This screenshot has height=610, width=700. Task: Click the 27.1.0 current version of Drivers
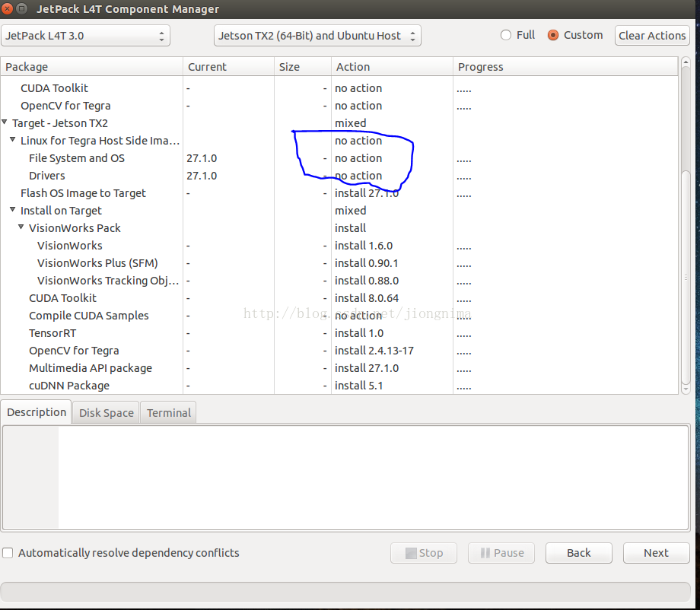click(x=202, y=176)
